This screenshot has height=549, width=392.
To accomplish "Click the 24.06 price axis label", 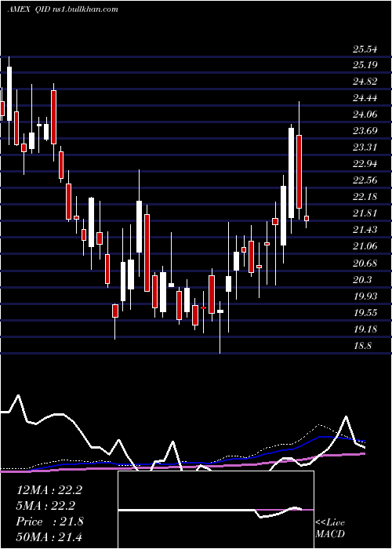I will (365, 115).
